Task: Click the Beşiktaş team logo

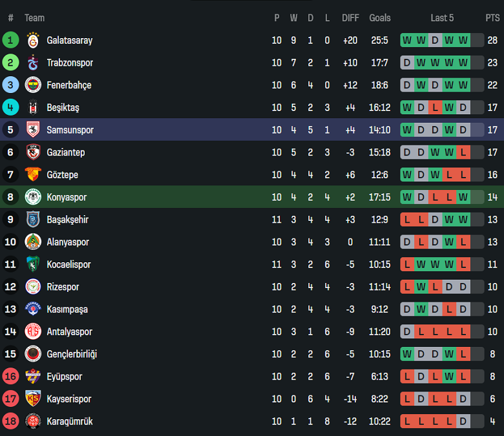Action: pyautogui.click(x=33, y=107)
